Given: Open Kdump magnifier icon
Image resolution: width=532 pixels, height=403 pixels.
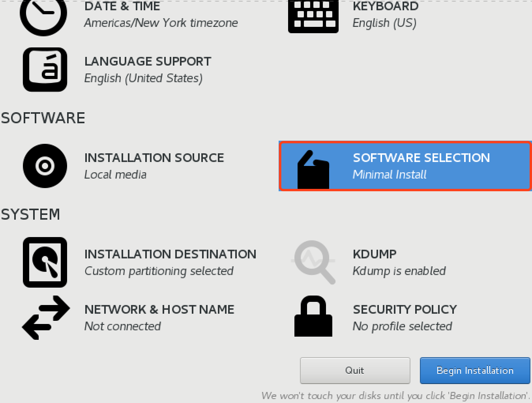Looking at the screenshot, I should (313, 262).
